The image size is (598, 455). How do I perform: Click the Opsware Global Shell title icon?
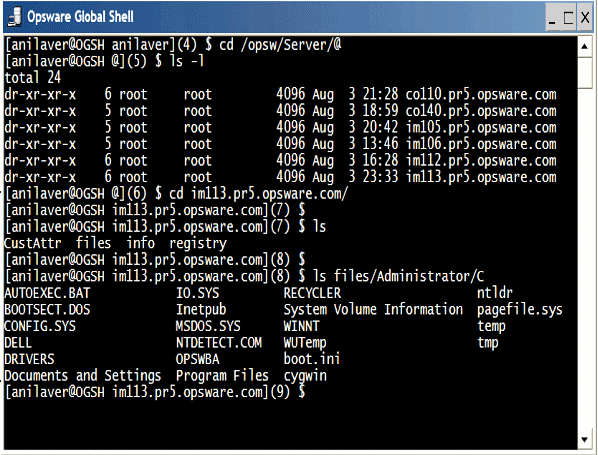point(14,17)
